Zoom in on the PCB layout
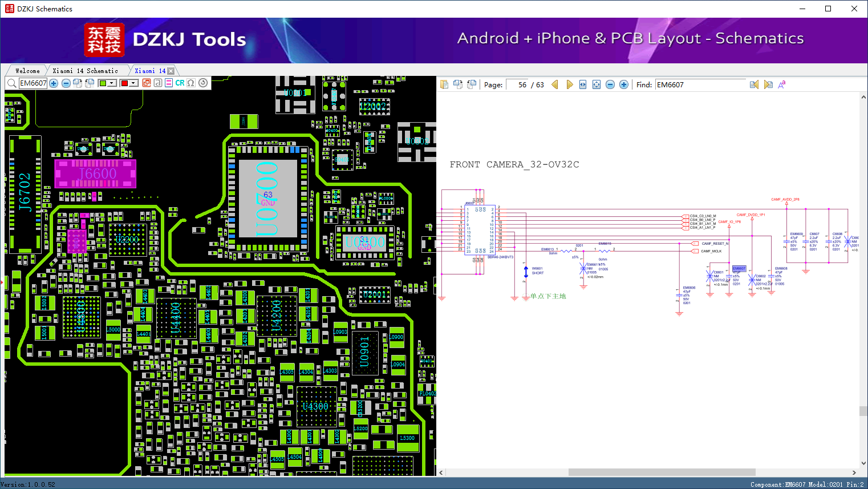Viewport: 868px width, 489px height. coord(54,83)
